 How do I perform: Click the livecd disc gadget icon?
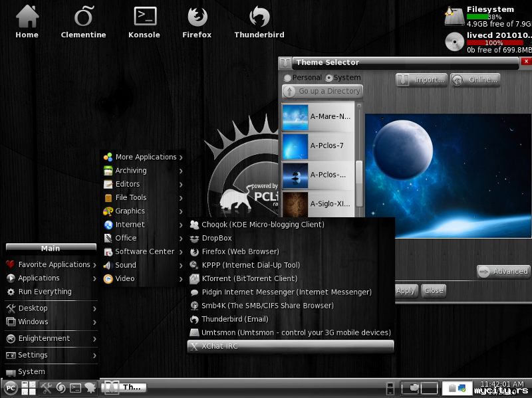(454, 42)
